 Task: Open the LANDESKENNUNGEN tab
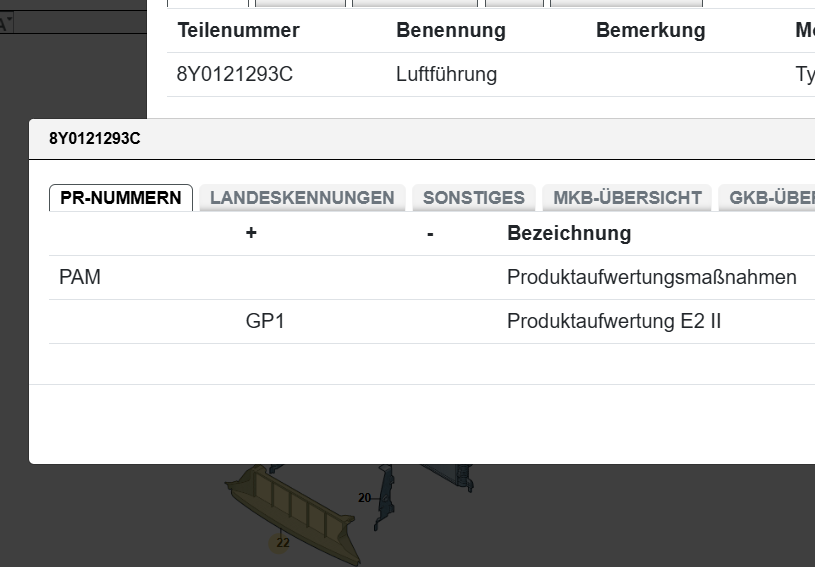coord(302,197)
